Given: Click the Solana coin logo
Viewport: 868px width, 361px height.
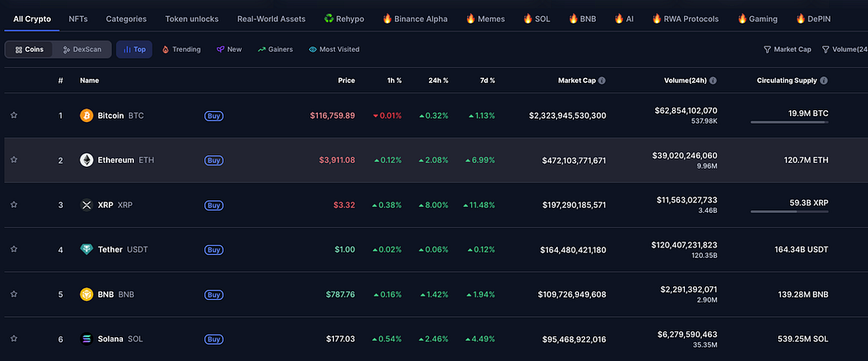Looking at the screenshot, I should [x=86, y=339].
